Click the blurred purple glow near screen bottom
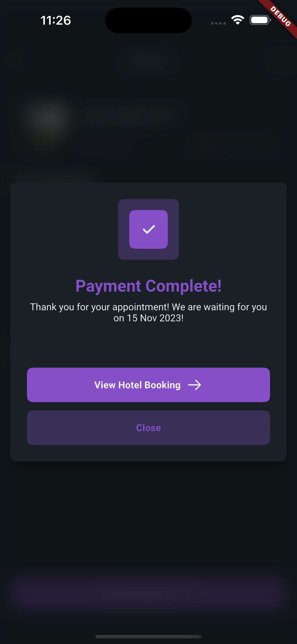 [x=148, y=597]
